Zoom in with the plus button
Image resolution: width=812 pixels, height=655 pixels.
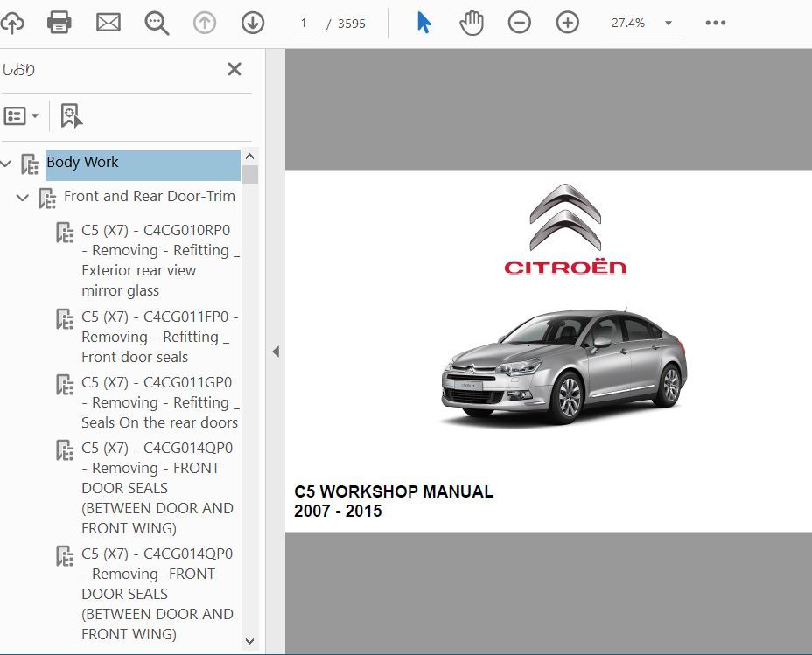[x=568, y=24]
